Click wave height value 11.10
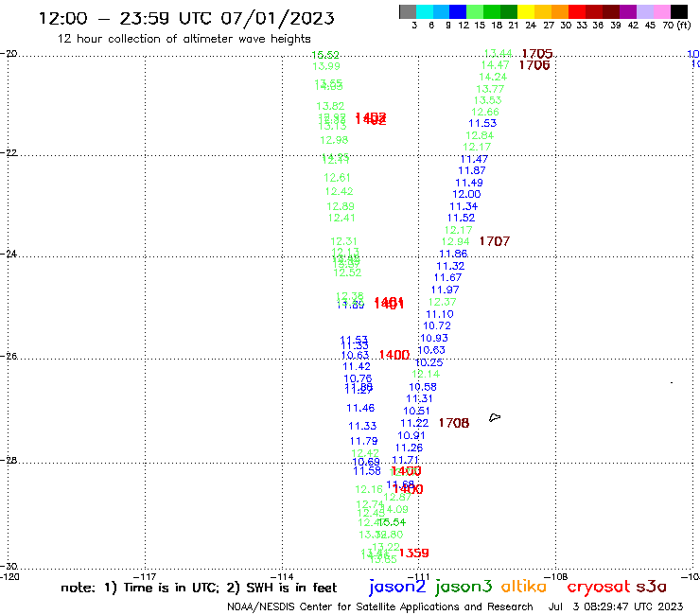The height and width of the screenshot is (615, 700). [440, 314]
